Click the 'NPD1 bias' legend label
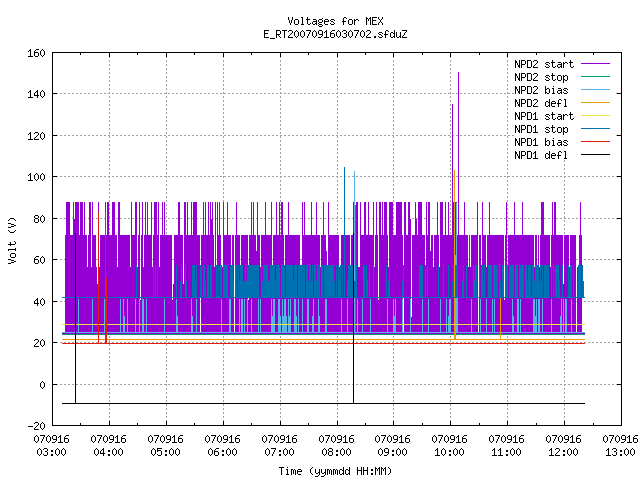This screenshot has width=640, height=480. pos(541,142)
